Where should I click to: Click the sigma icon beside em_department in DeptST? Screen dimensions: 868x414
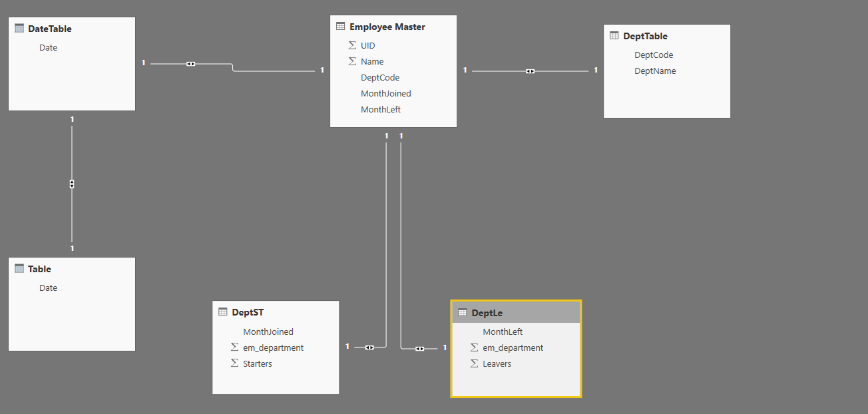coord(234,347)
